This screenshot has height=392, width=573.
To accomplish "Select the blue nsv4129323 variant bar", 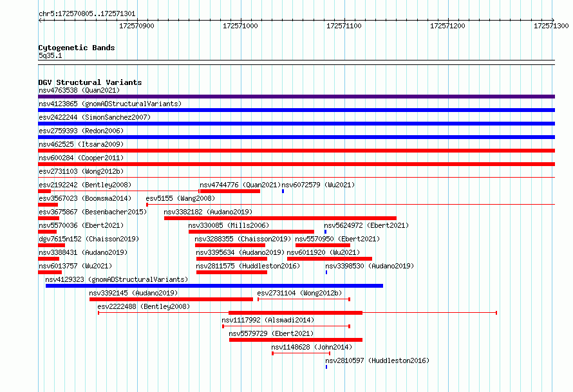I will pyautogui.click(x=214, y=286).
